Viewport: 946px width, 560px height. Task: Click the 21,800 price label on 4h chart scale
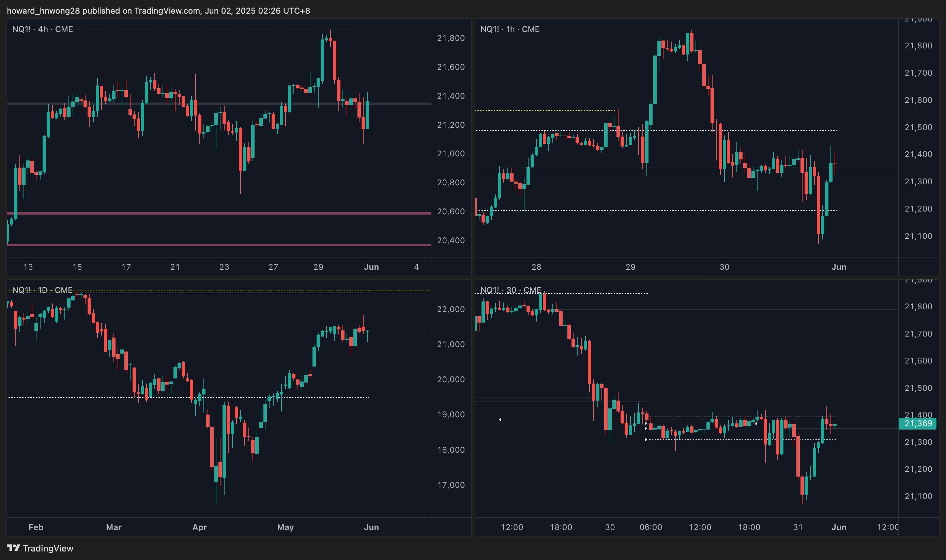click(451, 38)
